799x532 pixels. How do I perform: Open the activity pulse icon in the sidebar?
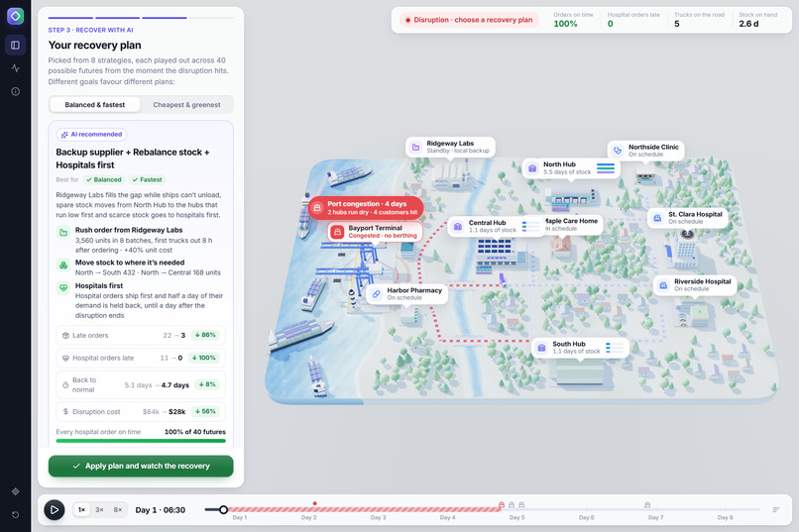15,68
